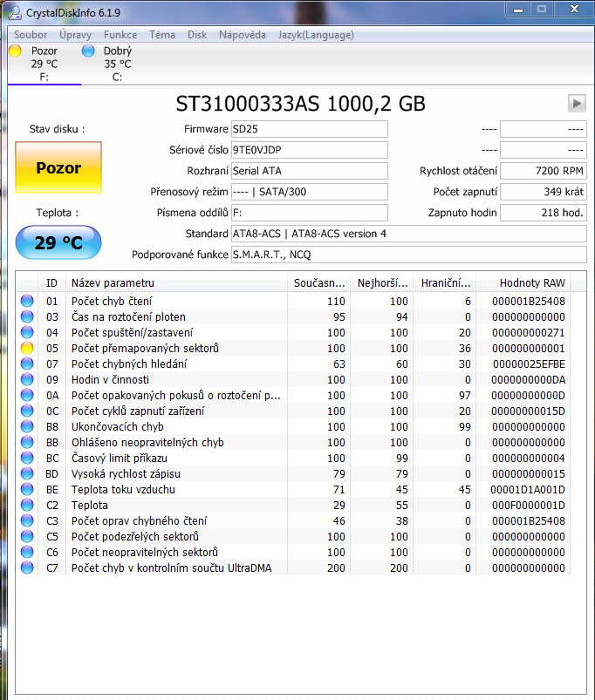
Task: Select the RAW value 000F0000001D
Action: tap(529, 505)
